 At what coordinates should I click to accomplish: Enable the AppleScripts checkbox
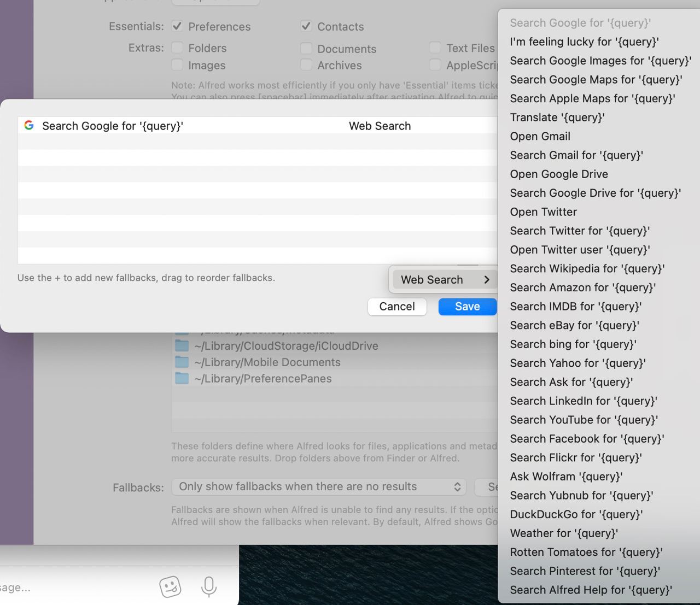(435, 65)
